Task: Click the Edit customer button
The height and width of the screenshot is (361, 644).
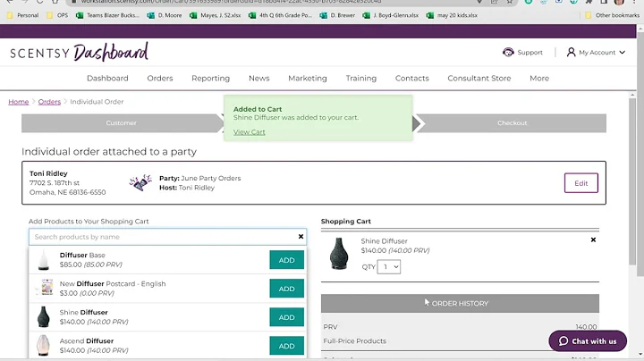Action: tap(580, 183)
